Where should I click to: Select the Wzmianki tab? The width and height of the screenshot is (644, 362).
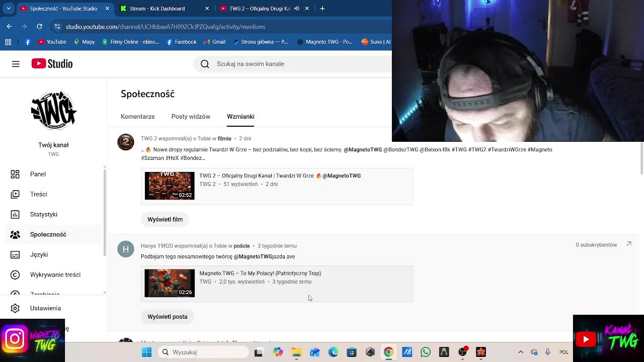point(240,117)
